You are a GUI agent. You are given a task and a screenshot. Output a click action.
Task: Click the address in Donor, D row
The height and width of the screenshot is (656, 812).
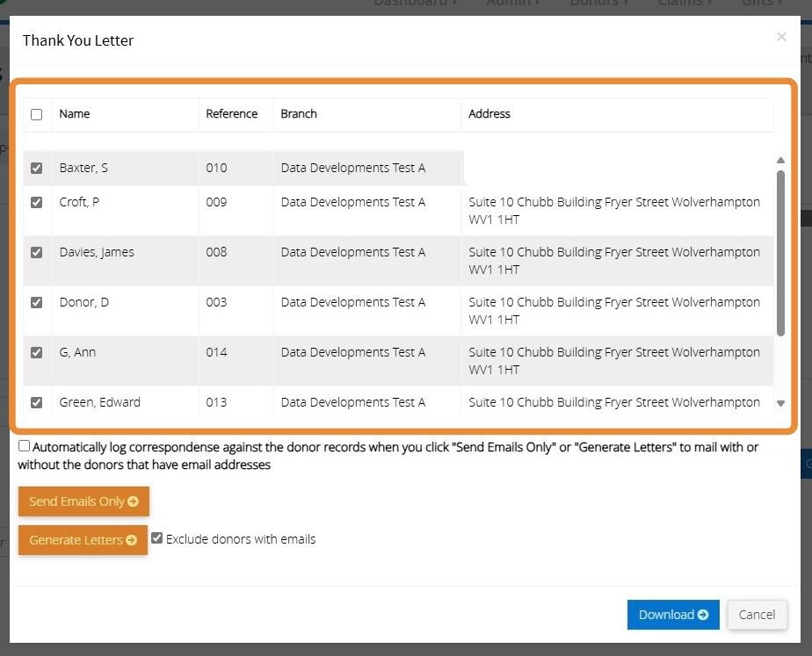coord(614,311)
